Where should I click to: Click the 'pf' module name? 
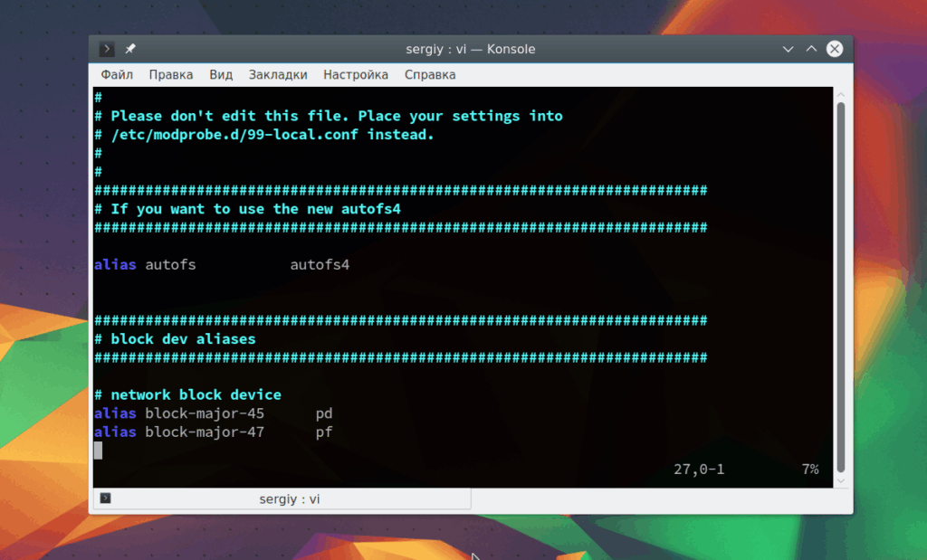[x=324, y=432]
